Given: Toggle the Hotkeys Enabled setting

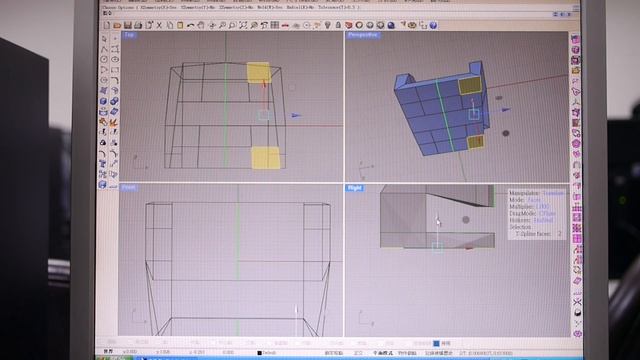Looking at the screenshot, I should coord(543,220).
